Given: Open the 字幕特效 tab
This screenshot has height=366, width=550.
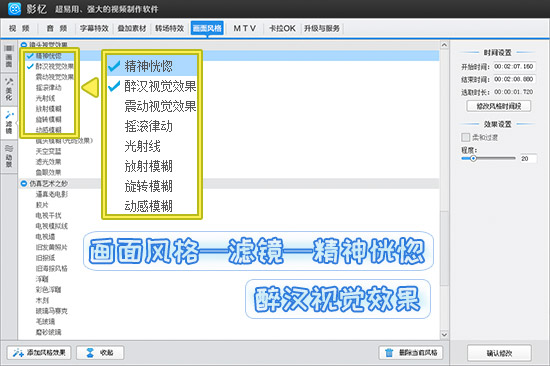Looking at the screenshot, I should pyautogui.click(x=94, y=28).
